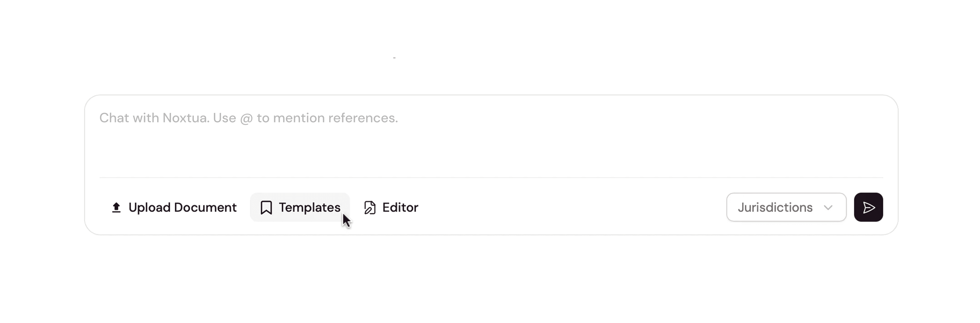Click the document-pen icon beside Editor
980x323 pixels.
pyautogui.click(x=370, y=208)
